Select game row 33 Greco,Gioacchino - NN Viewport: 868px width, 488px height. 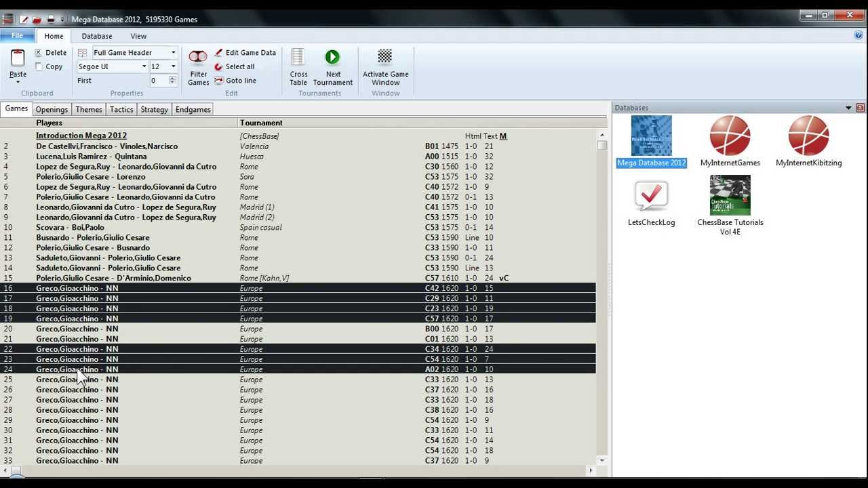pos(298,460)
